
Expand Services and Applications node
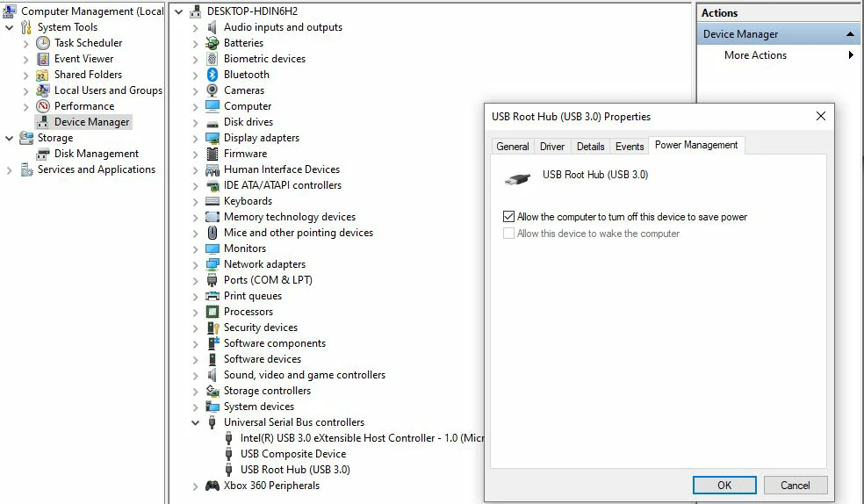(x=10, y=170)
